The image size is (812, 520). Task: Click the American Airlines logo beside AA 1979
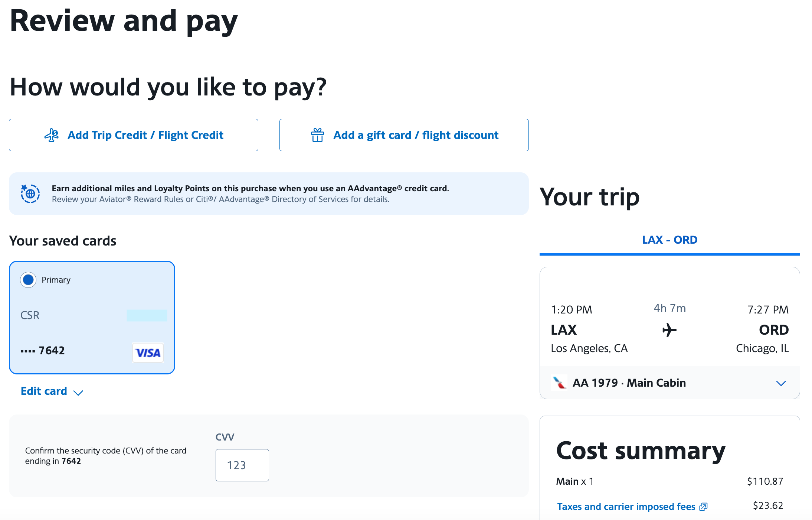click(x=559, y=383)
